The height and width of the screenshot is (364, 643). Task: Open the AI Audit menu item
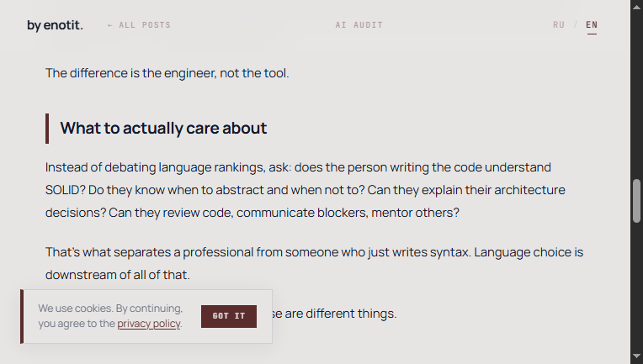(x=359, y=25)
